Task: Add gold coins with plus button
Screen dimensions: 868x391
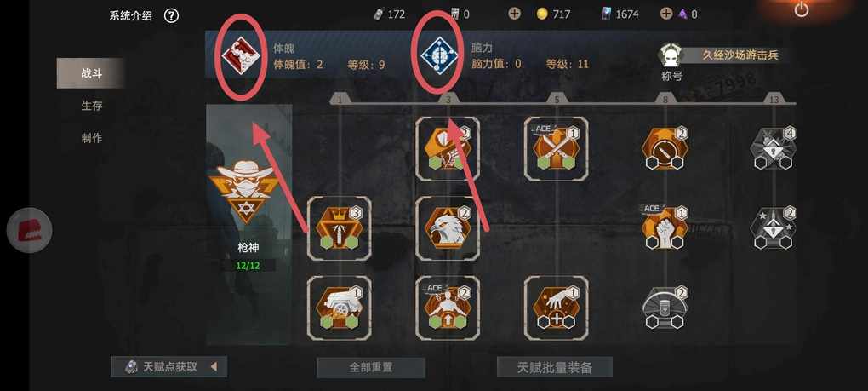Action: tap(514, 14)
